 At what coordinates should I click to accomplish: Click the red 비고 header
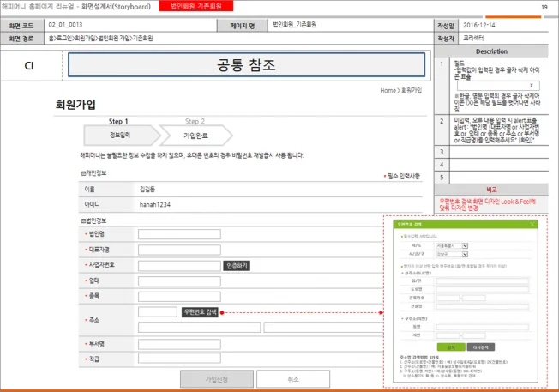pyautogui.click(x=491, y=190)
